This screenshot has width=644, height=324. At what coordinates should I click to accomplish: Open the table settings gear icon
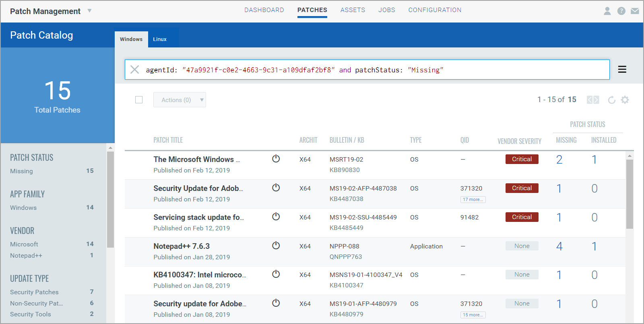click(625, 100)
